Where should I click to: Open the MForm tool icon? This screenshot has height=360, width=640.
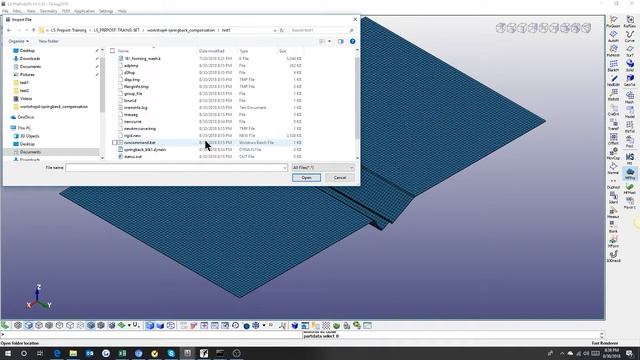coord(613,242)
